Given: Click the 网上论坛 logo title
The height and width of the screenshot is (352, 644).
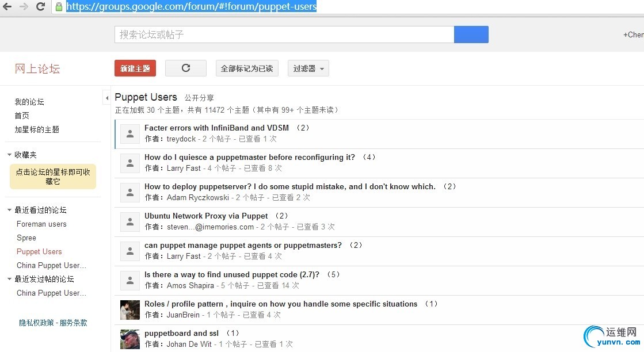Looking at the screenshot, I should click(x=37, y=68).
